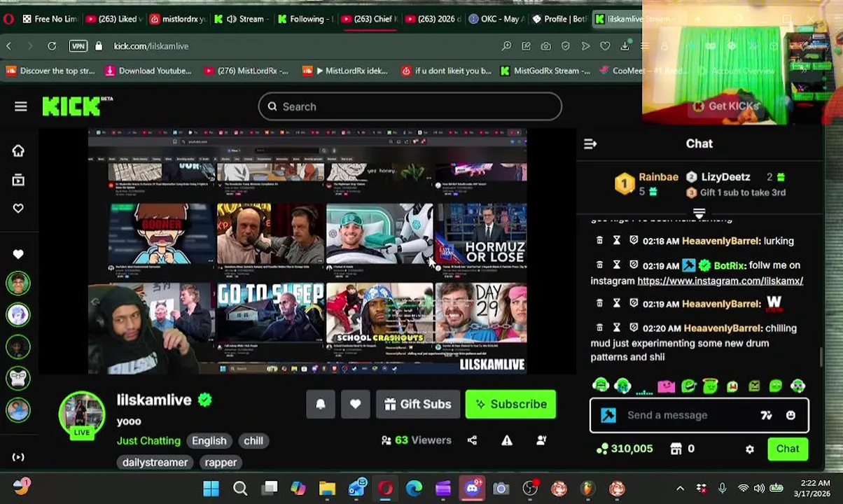Viewport: 843px width, 504px height.
Task: Open the Browse icon in Kick sidebar
Action: coord(18,180)
